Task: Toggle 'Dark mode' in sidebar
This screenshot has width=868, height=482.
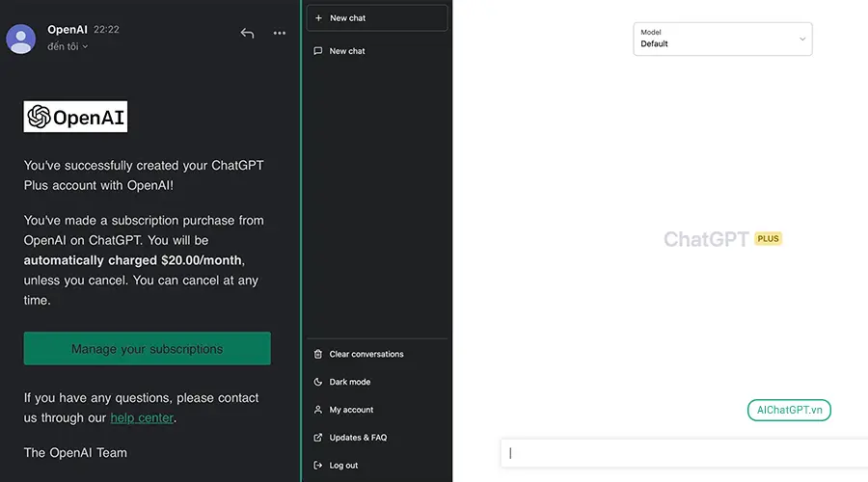Action: coord(350,382)
